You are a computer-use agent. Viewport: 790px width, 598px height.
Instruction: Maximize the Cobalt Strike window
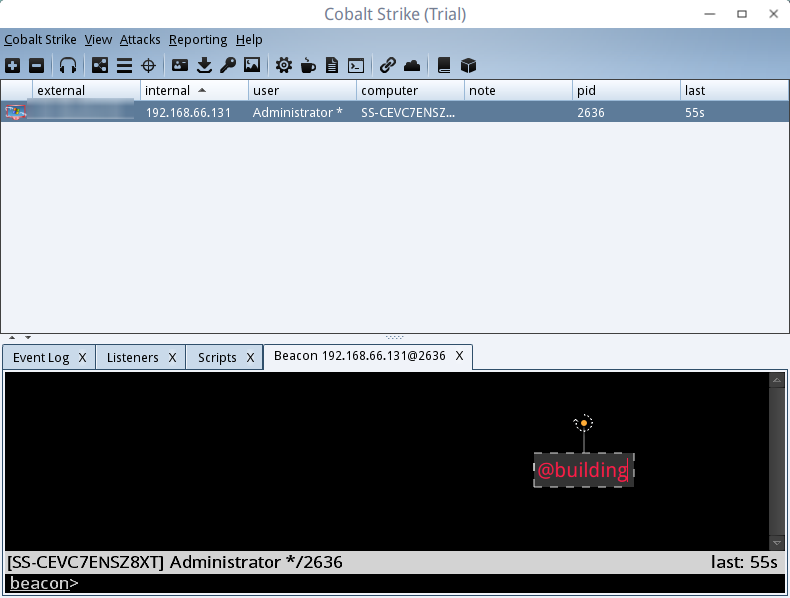pyautogui.click(x=742, y=14)
